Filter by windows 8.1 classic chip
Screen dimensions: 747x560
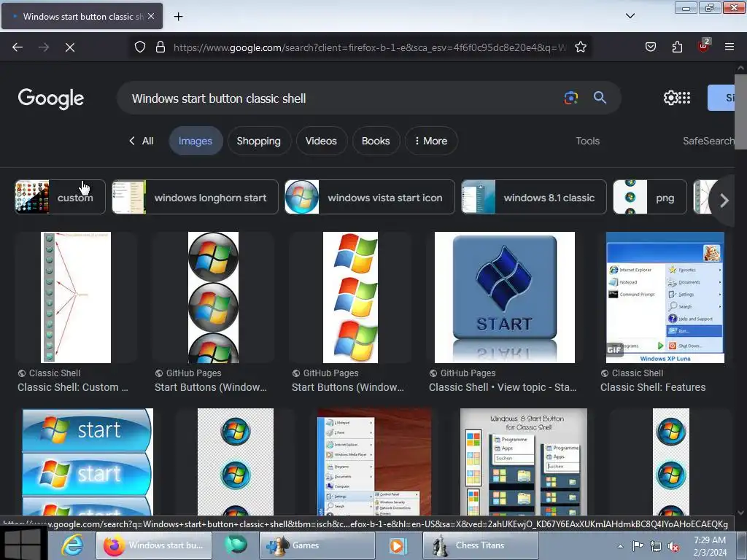[x=533, y=197]
